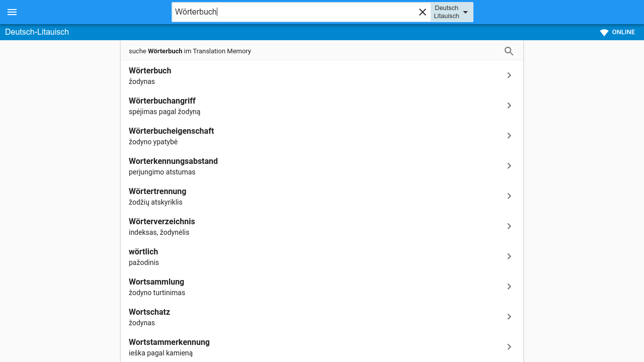Click translation 'ieška pagal kamieną'
Screen dimensions: 644x362
tap(160, 353)
